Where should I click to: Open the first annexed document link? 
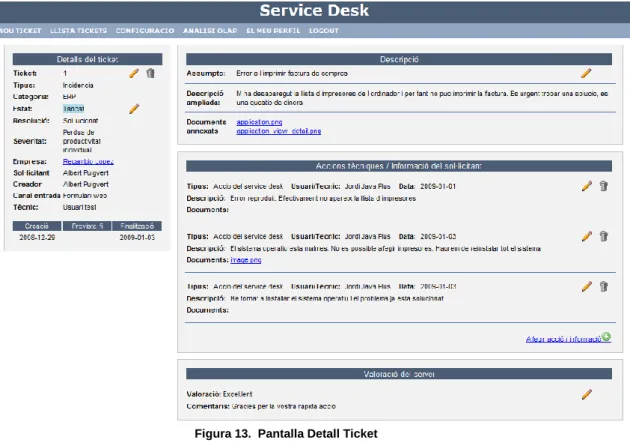(x=259, y=122)
